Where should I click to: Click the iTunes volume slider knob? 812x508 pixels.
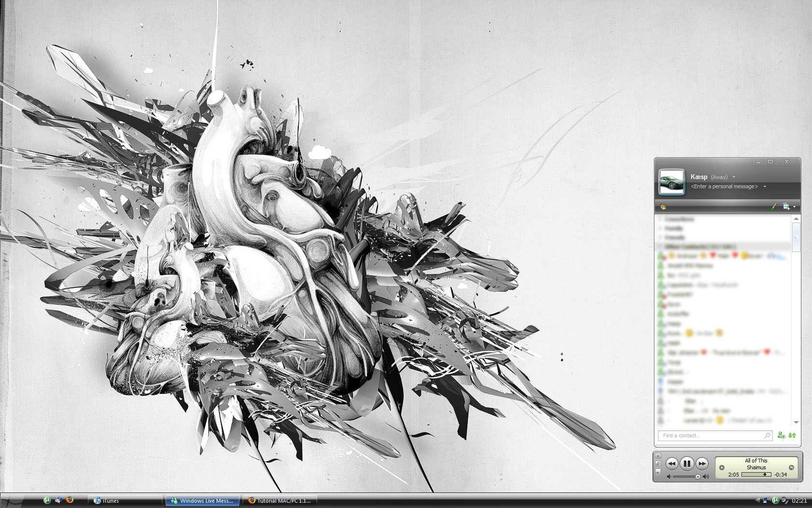698,477
